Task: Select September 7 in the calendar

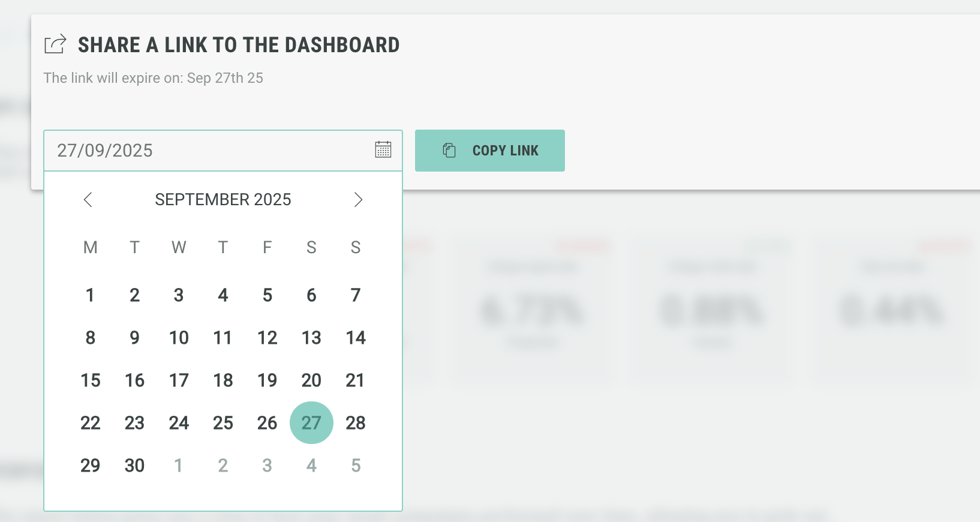Action: [x=356, y=295]
